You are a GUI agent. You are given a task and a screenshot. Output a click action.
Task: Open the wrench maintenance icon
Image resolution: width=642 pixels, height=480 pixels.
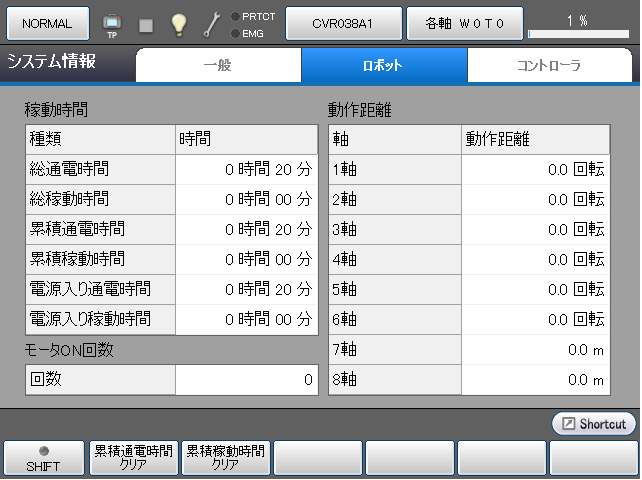(213, 24)
